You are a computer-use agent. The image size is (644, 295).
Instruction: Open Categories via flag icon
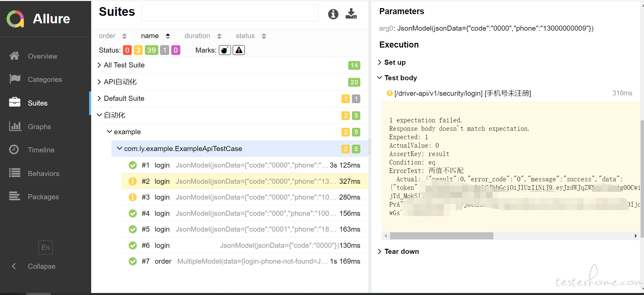point(15,79)
